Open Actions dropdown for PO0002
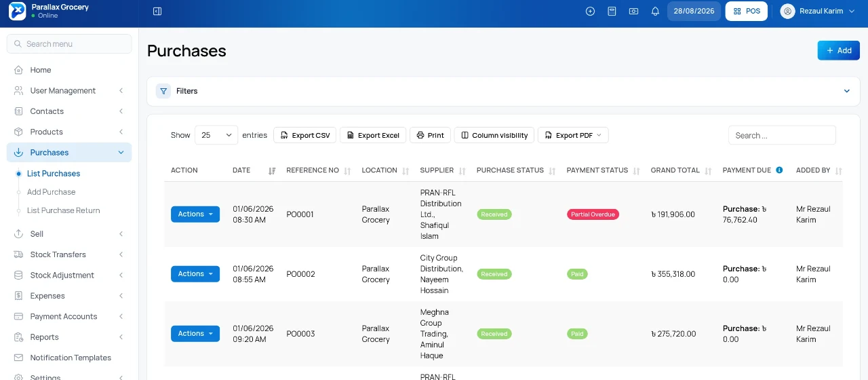868x380 pixels. 195,274
